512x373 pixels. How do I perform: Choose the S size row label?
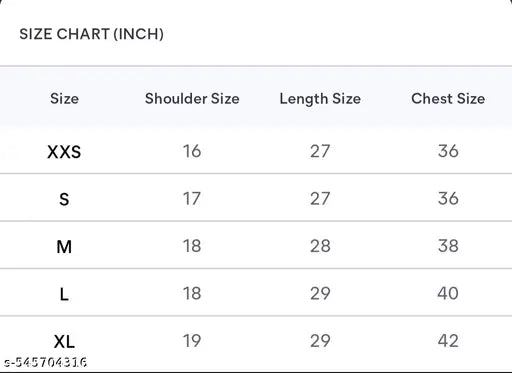[64, 199]
